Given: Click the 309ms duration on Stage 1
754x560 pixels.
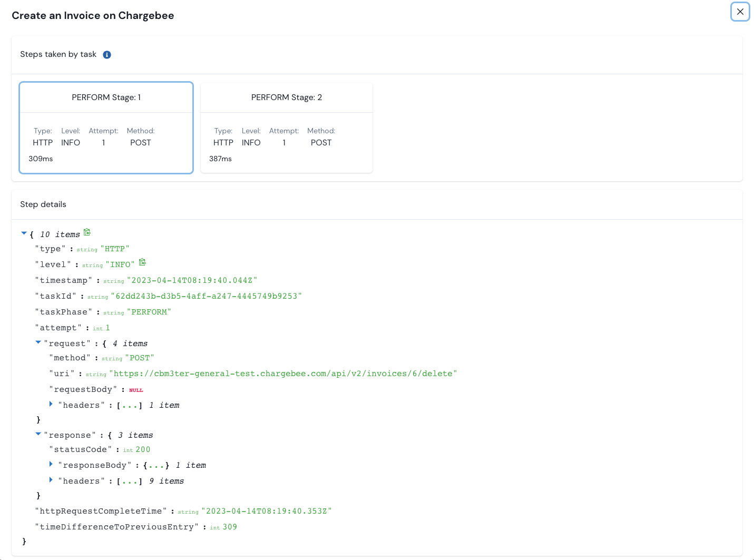Looking at the screenshot, I should coord(41,159).
